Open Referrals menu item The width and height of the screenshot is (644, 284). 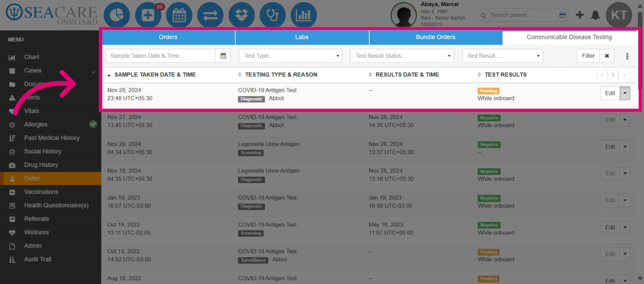[51, 219]
